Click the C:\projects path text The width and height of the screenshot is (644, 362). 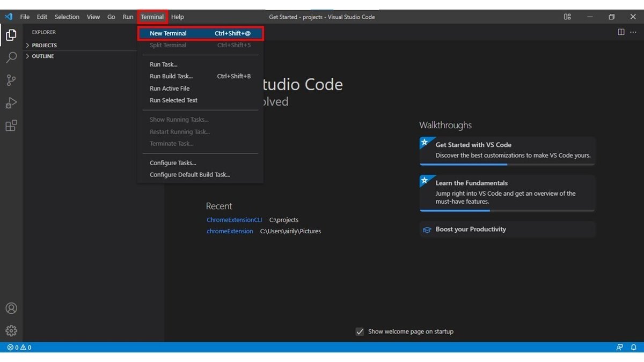(x=284, y=220)
